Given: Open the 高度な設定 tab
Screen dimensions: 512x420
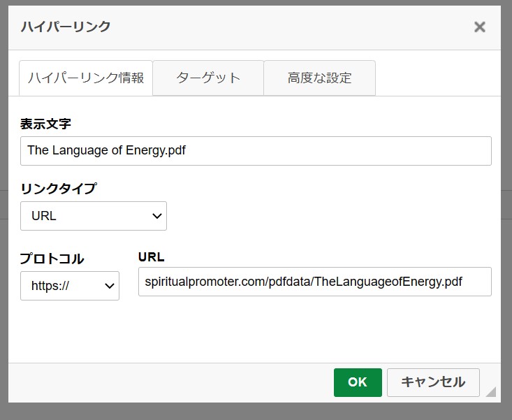Looking at the screenshot, I should [x=319, y=78].
